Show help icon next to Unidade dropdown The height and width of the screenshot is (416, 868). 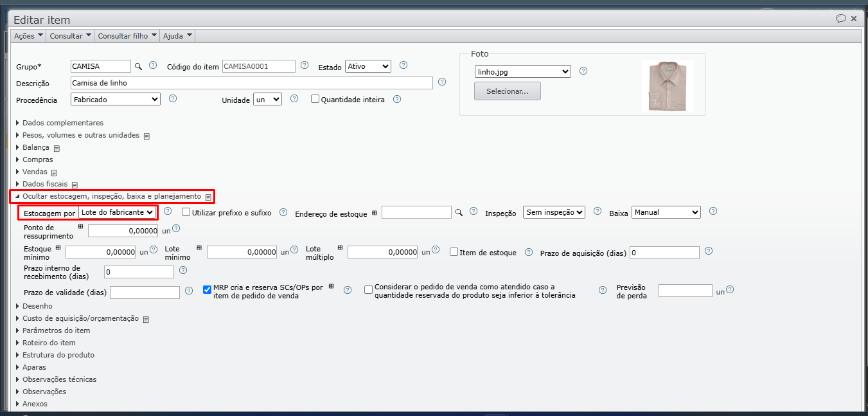[294, 99]
